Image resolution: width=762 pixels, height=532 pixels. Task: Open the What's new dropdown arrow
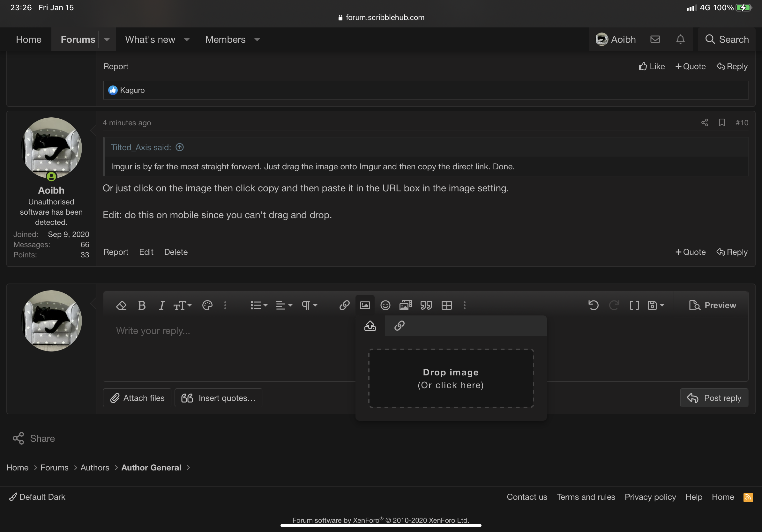click(187, 40)
